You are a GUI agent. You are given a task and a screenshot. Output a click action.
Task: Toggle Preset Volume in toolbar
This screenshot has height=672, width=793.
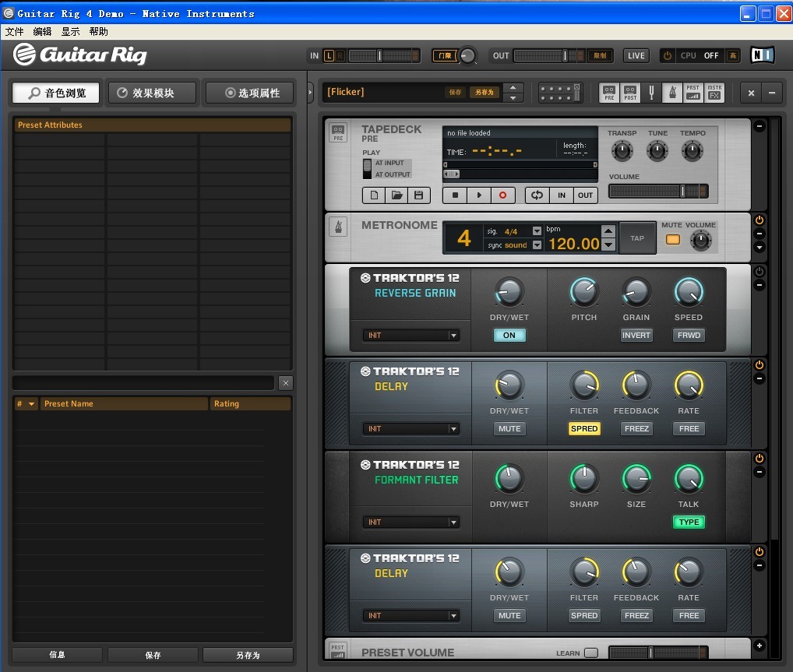tap(693, 93)
